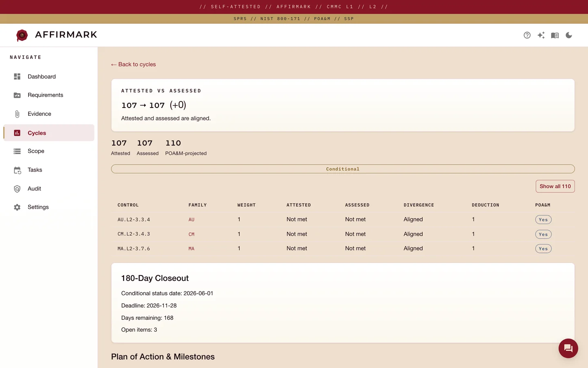Go to Dashboard in the sidebar
The width and height of the screenshot is (588, 368).
pos(49,76)
